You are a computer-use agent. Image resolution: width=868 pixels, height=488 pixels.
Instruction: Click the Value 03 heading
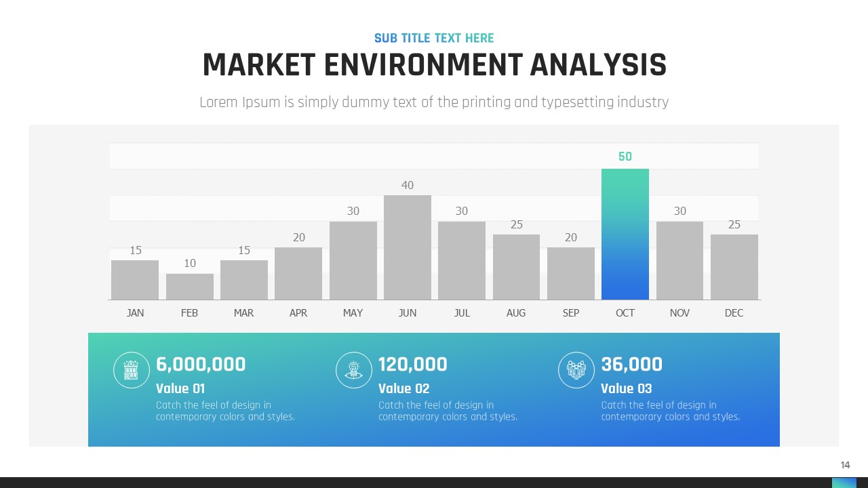pyautogui.click(x=626, y=388)
